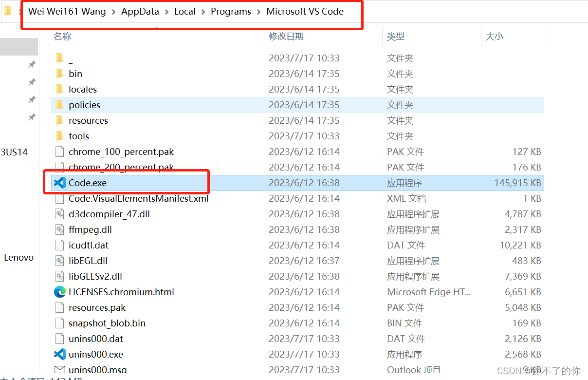The image size is (588, 380).
Task: Sort by the 名称 column header
Action: tap(62, 37)
